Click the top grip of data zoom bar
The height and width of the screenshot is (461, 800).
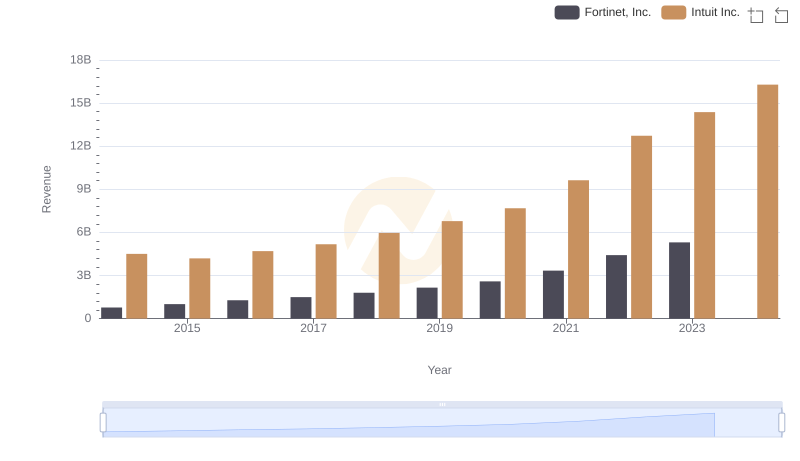tap(442, 404)
